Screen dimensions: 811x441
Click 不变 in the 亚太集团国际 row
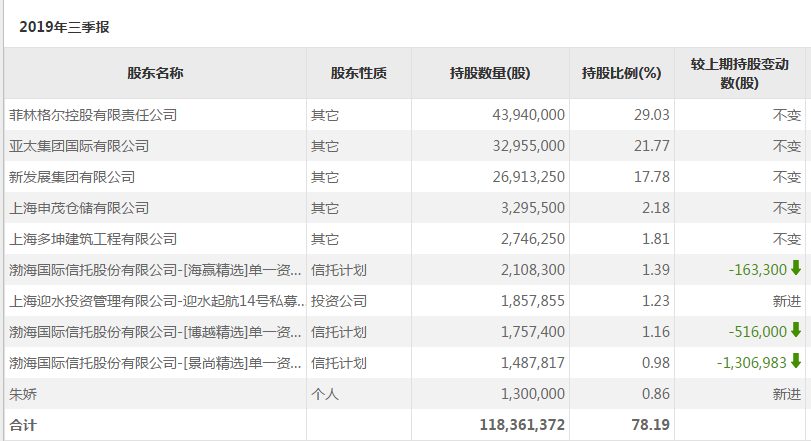(787, 146)
